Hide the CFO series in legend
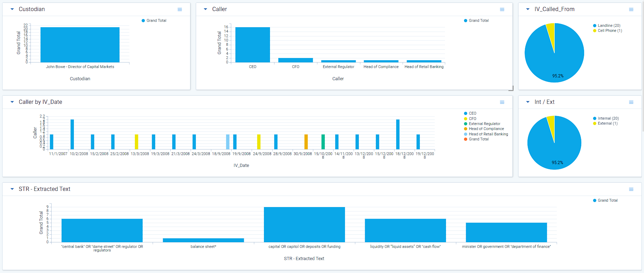The image size is (644, 273). [x=472, y=119]
